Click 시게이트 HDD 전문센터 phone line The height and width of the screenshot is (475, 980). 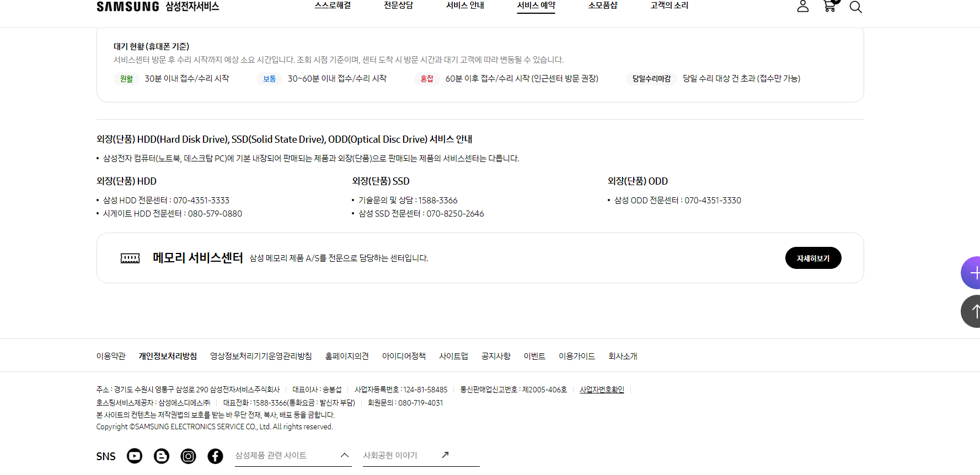173,214
